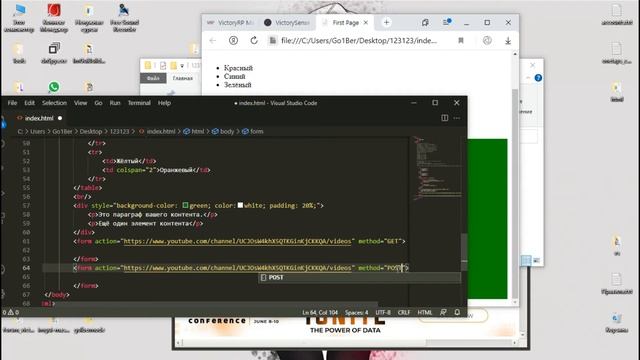The height and width of the screenshot is (360, 640).
Task: Bookmark the current page in the browser
Action: 461,40
